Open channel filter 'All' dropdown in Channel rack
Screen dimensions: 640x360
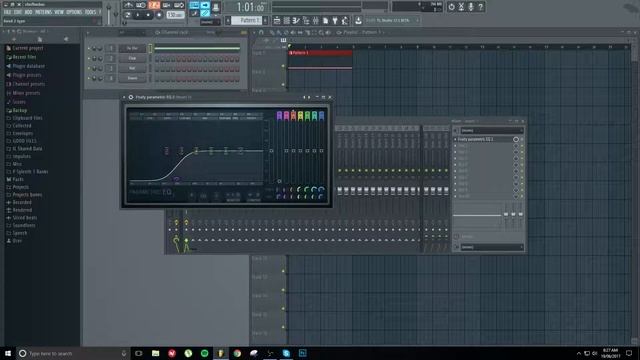131,32
